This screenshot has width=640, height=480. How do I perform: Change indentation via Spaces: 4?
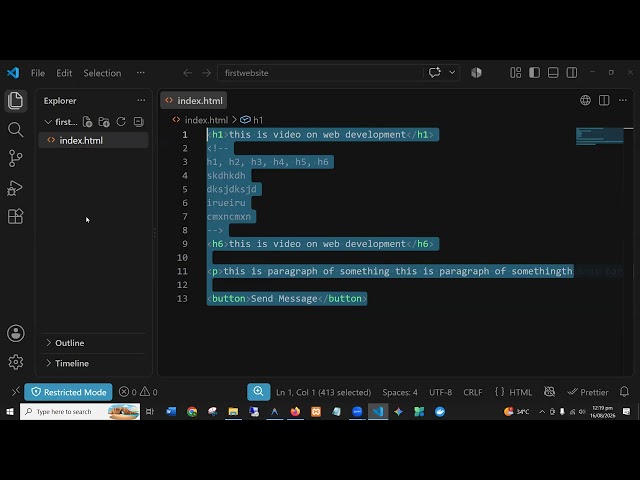click(400, 392)
